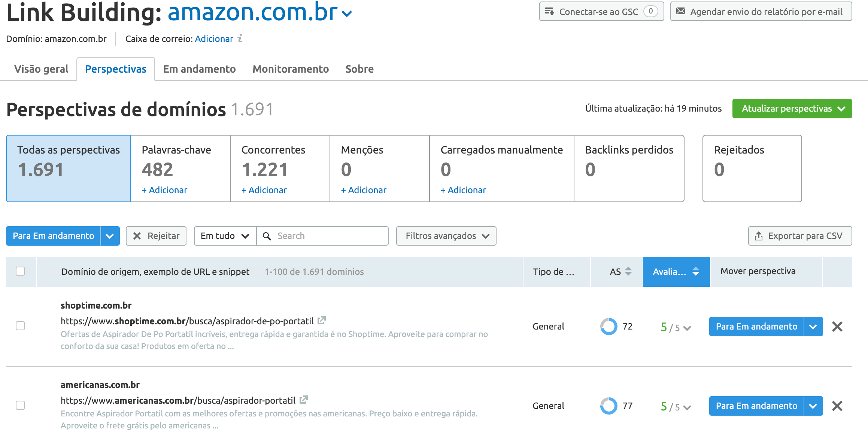Check the shoptime.com.br row checkbox
The width and height of the screenshot is (868, 443).
(20, 326)
